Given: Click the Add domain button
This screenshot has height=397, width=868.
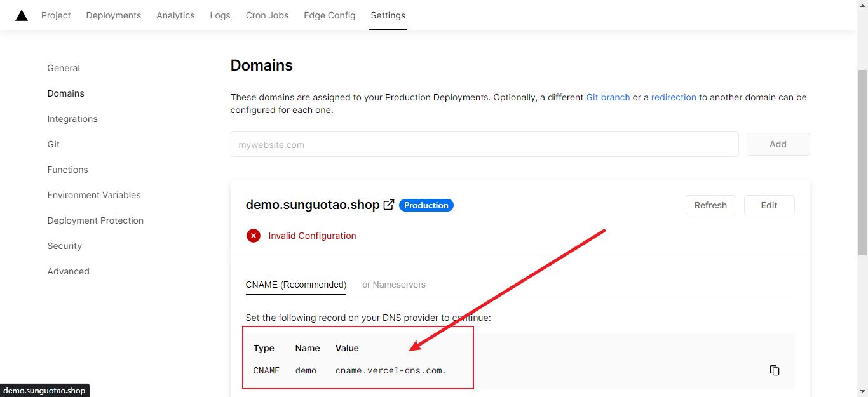Looking at the screenshot, I should [778, 144].
